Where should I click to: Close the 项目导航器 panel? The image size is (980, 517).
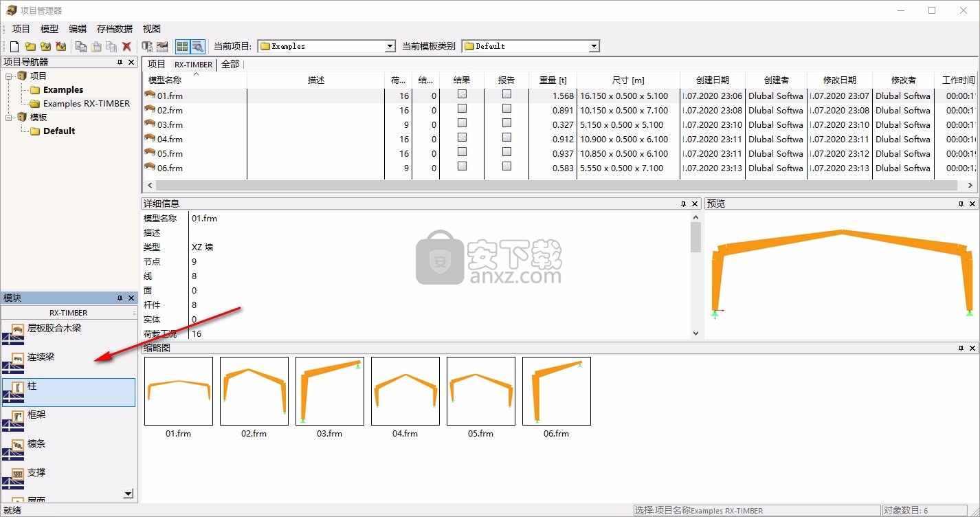point(131,63)
